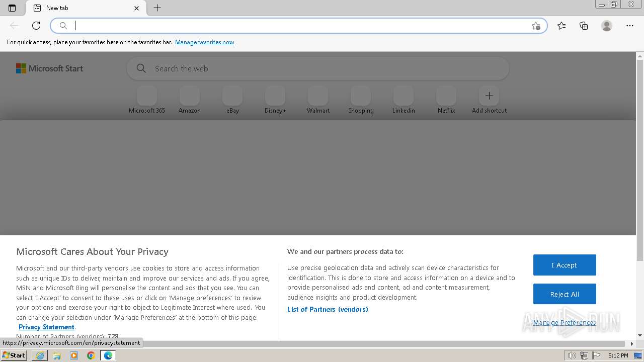Open Shopping shortcut
The width and height of the screenshot is (644, 362).
tap(361, 100)
